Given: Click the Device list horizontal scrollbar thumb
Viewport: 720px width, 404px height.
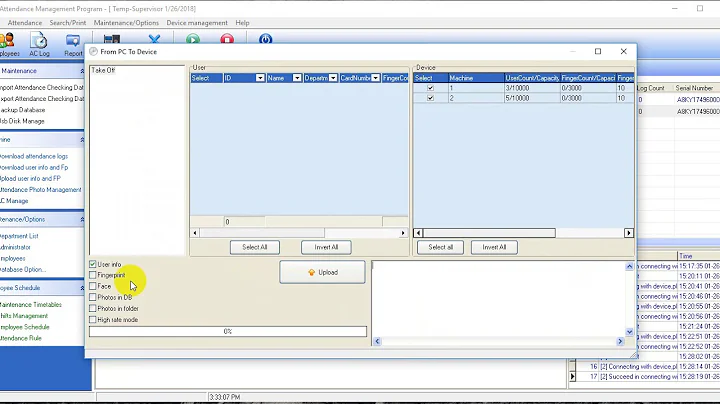Looking at the screenshot, I should [x=489, y=233].
